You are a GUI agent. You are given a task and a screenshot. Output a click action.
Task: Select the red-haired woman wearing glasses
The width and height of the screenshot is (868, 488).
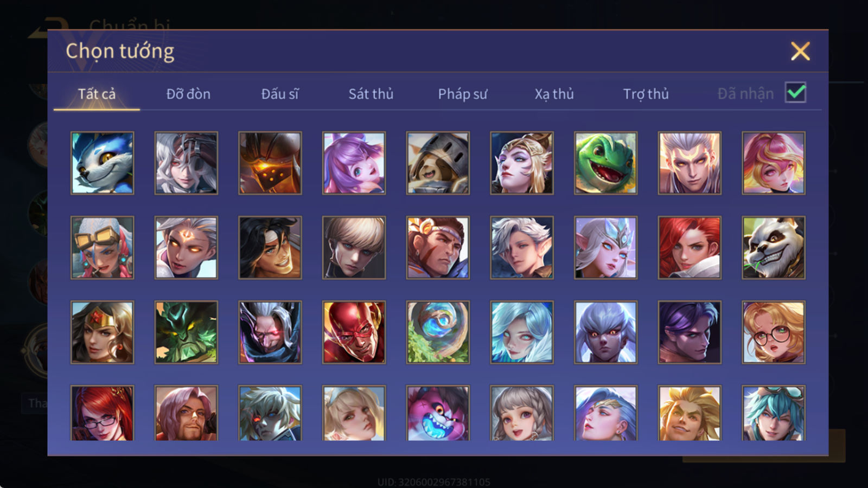[102, 413]
